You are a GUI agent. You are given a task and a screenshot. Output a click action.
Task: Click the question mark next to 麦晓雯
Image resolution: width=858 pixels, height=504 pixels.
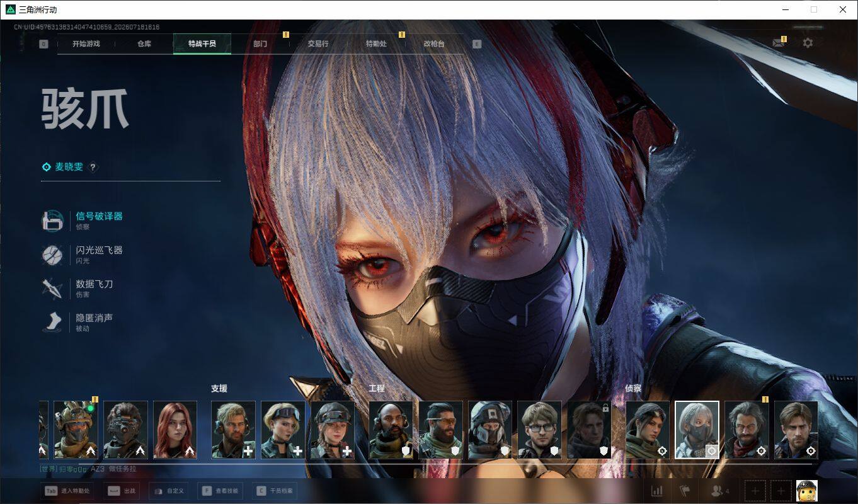tap(93, 167)
